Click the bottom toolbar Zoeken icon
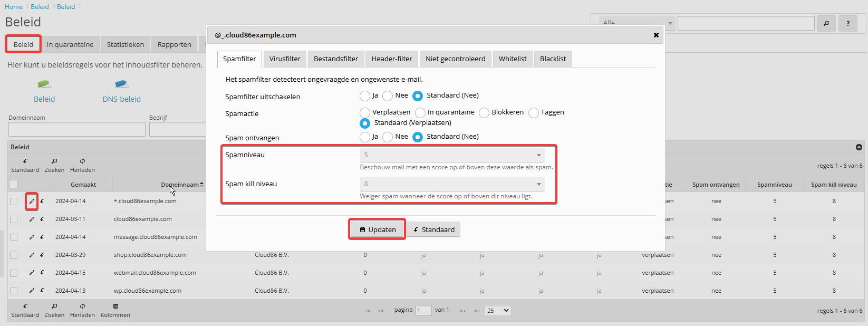 (x=54, y=310)
